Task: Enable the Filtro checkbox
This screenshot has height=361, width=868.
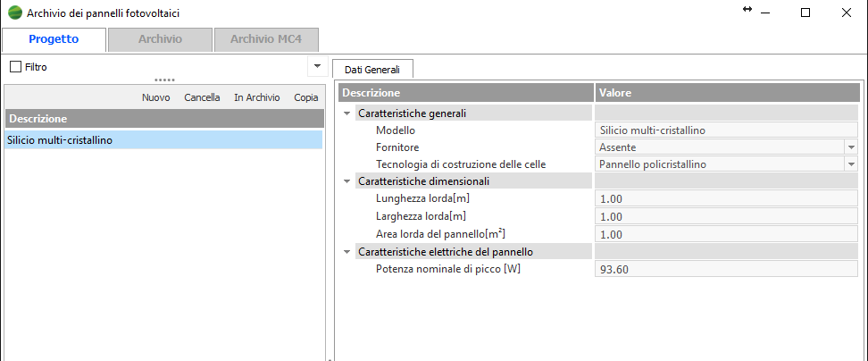Action: click(15, 67)
